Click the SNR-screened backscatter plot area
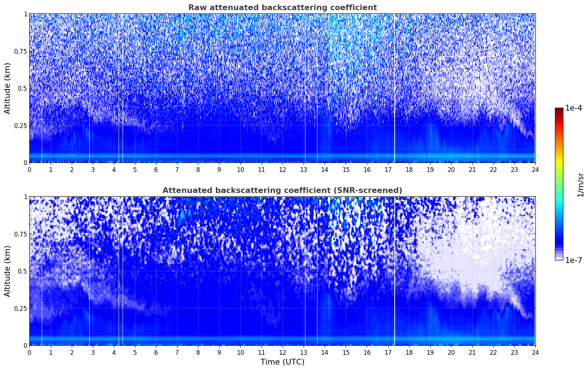Screen dimensions: 588x370 pos(282,271)
